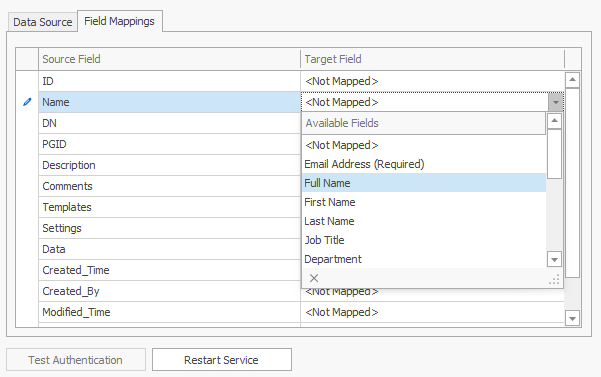Choose Last Name from available fields

[424, 221]
